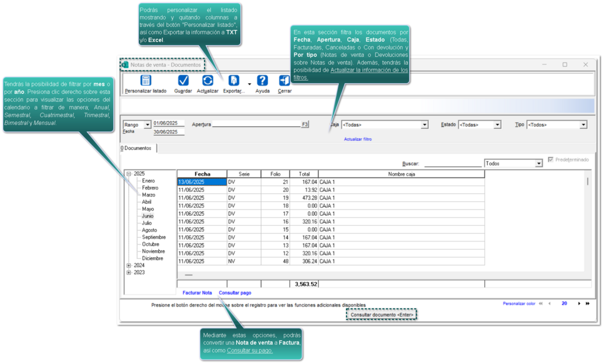The image size is (603, 364).
Task: Click the Guardar checkmark icon
Action: 183,81
